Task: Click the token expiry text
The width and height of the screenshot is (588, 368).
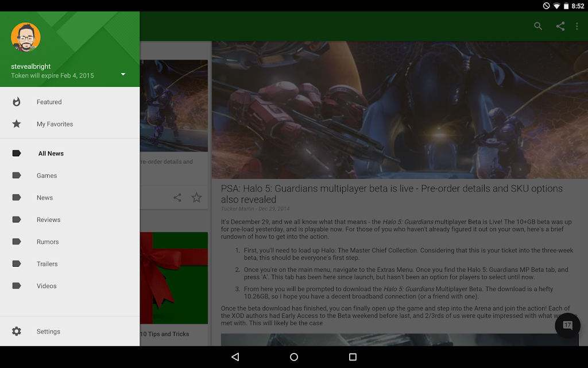Action: pos(52,75)
